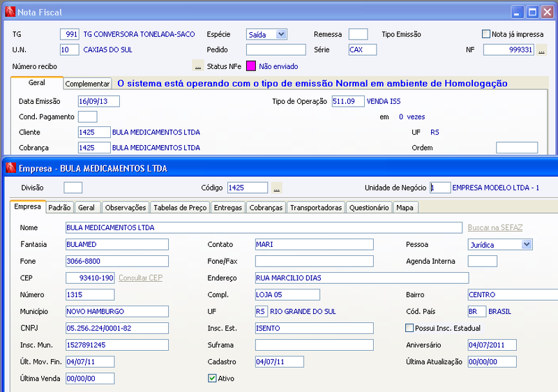The width and height of the screenshot is (558, 392).
Task: Click the empty Remessa field
Action: coord(359,34)
